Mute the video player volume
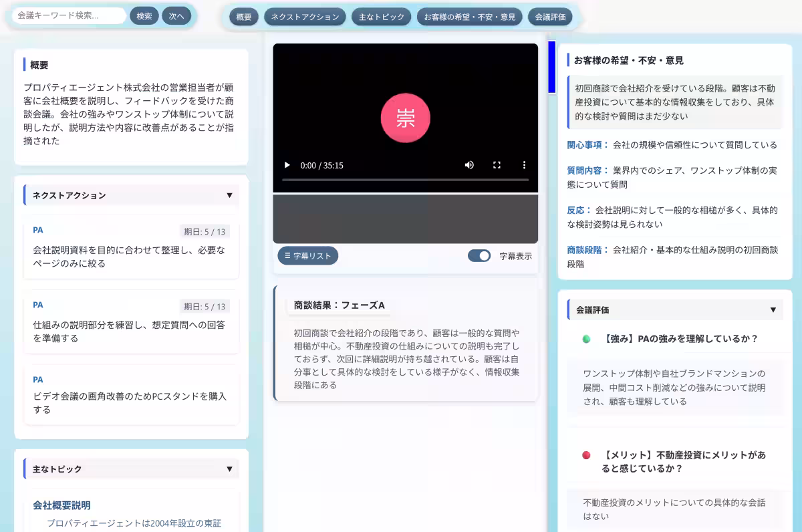 [469, 165]
